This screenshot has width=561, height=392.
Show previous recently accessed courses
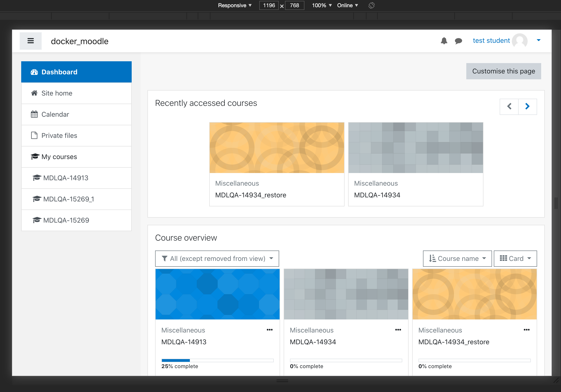[x=509, y=107]
